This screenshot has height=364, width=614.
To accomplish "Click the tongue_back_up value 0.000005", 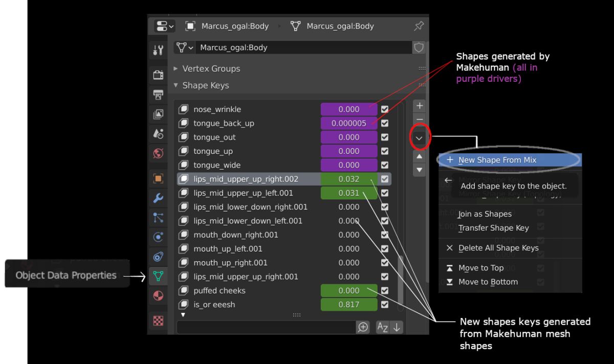I will click(x=349, y=123).
